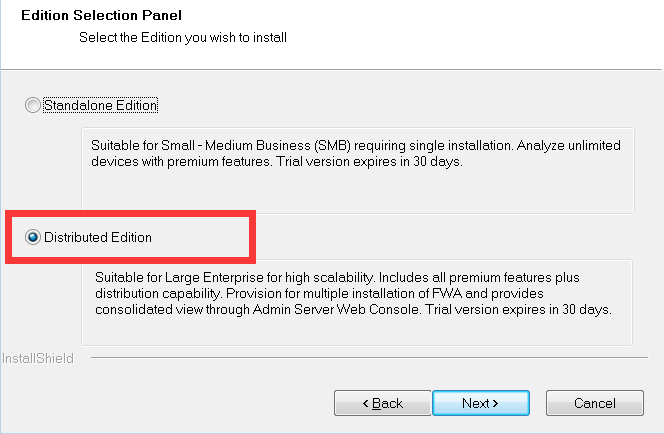
Task: Click the "Select the Edition you wish to install" subtitle
Action: coord(183,37)
